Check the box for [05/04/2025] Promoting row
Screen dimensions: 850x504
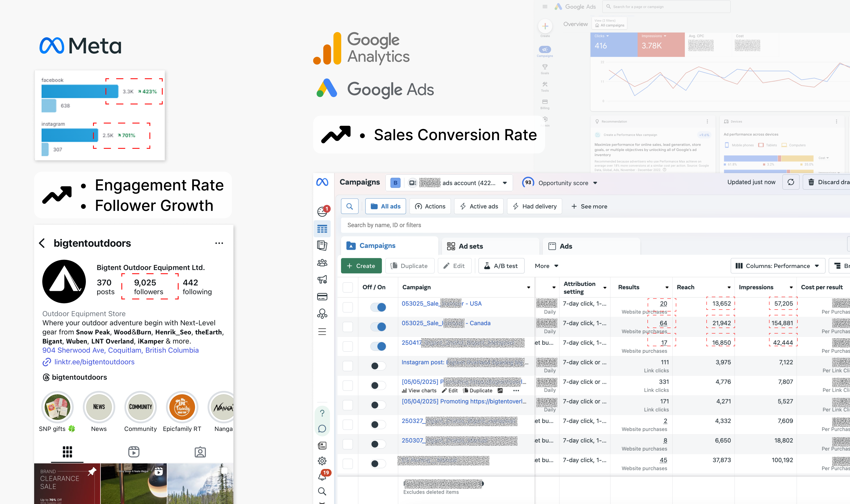click(347, 405)
